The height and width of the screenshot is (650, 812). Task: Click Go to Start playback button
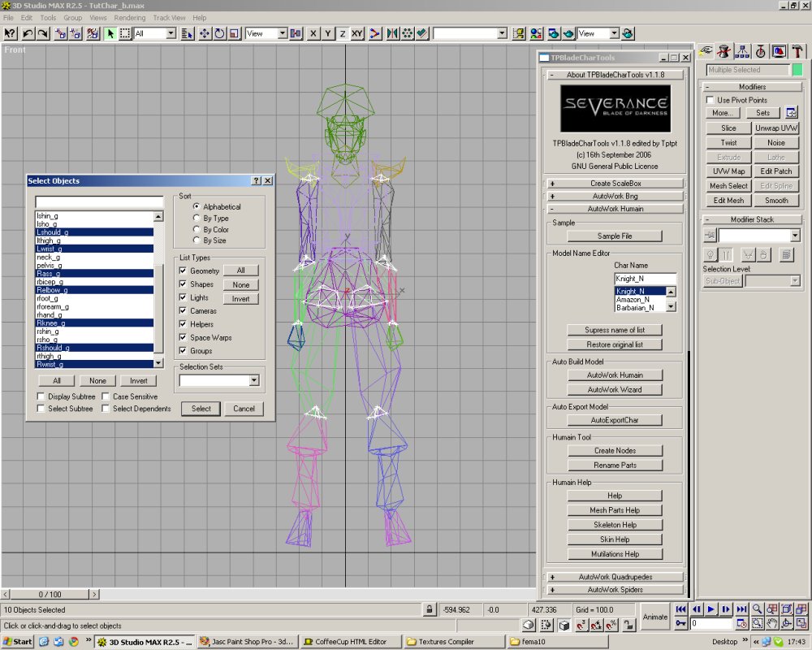click(681, 609)
